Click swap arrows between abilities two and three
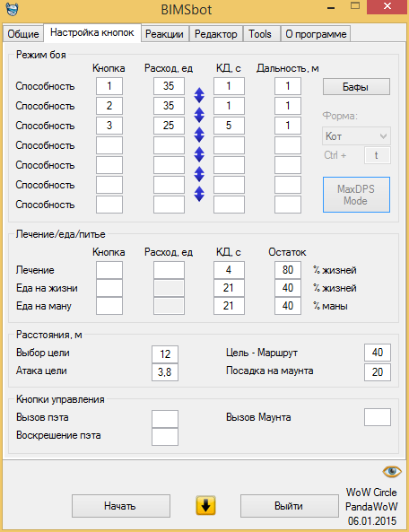Viewport: 409px width, 532px height. (x=199, y=115)
